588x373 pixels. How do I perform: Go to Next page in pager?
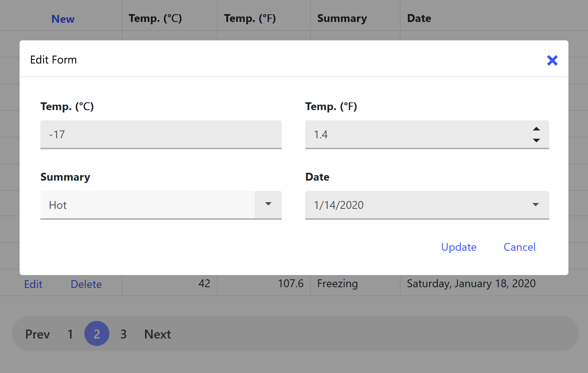coord(158,334)
